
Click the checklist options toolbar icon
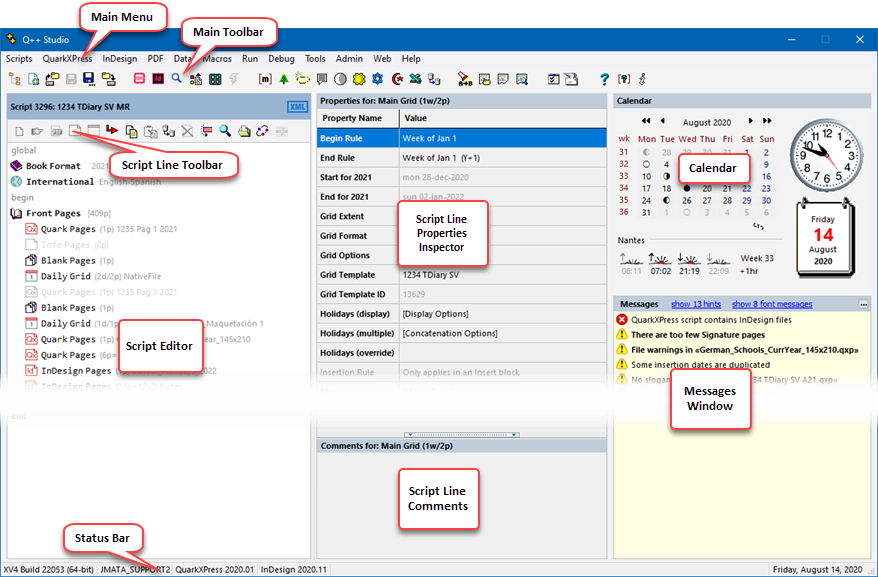coord(553,79)
